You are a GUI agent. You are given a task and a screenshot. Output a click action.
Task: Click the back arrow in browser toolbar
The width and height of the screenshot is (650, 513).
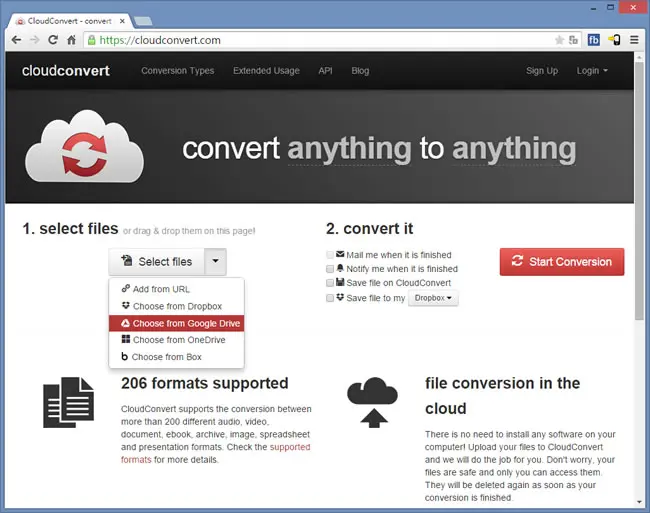pyautogui.click(x=16, y=40)
